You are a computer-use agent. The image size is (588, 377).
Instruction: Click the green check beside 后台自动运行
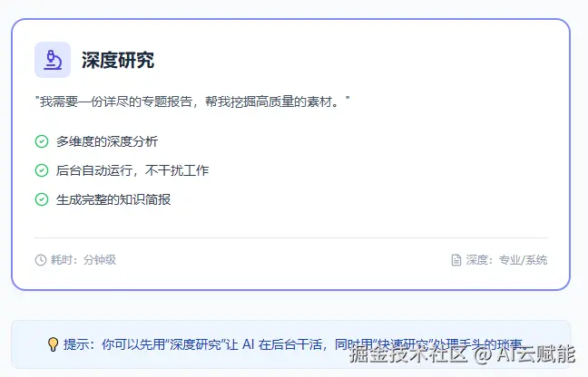click(42, 170)
